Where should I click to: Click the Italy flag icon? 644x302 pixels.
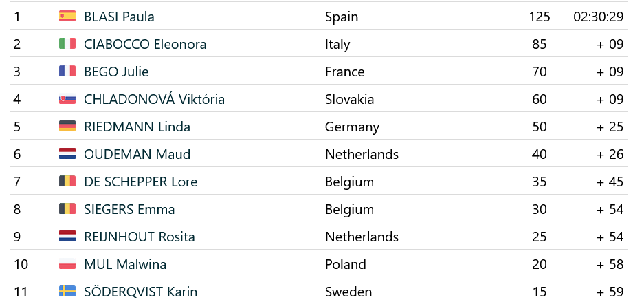pyautogui.click(x=67, y=44)
